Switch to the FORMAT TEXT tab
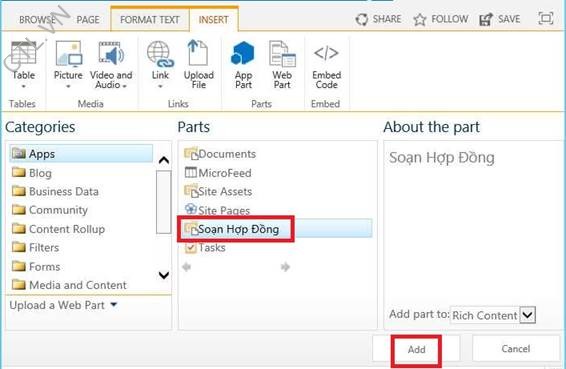Image resolution: width=566 pixels, height=369 pixels. (x=150, y=19)
